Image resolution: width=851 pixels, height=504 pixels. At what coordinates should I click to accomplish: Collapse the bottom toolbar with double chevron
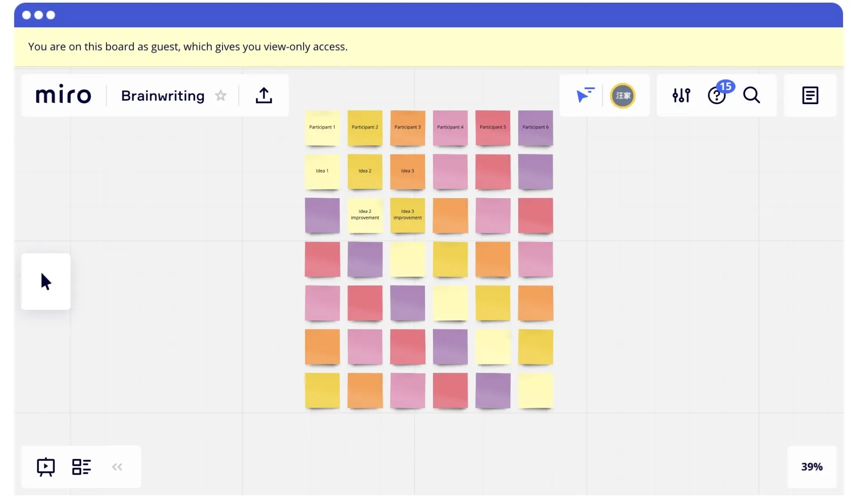pos(117,467)
